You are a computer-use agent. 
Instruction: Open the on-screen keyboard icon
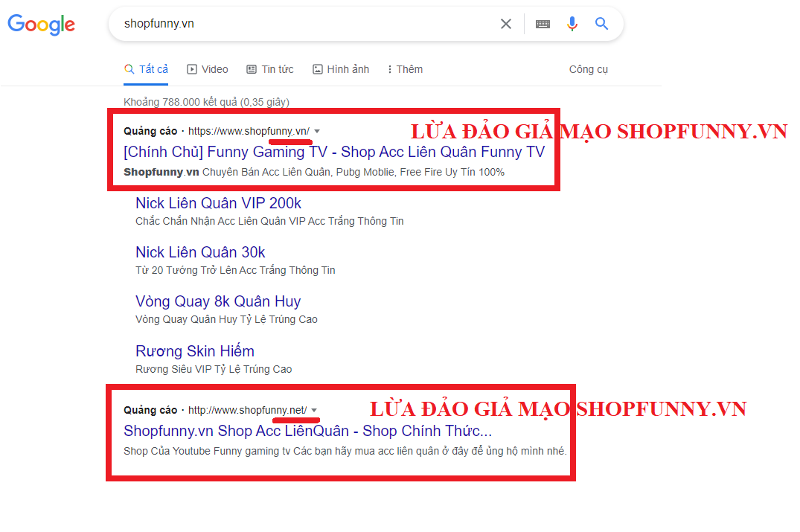click(x=543, y=24)
